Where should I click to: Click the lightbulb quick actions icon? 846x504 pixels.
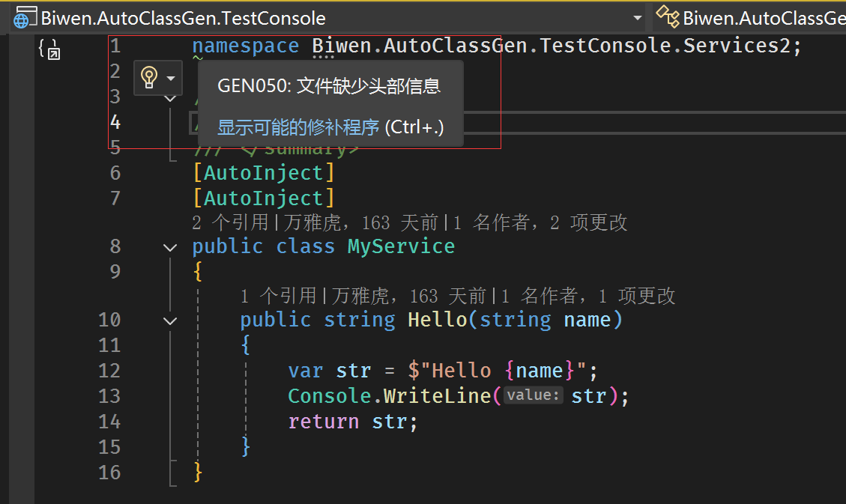(x=149, y=78)
